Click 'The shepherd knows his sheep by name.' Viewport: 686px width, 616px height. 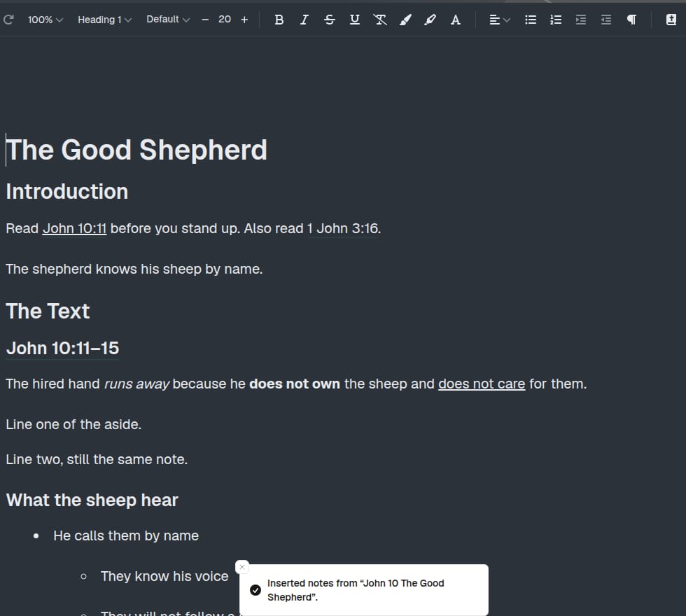click(x=134, y=269)
